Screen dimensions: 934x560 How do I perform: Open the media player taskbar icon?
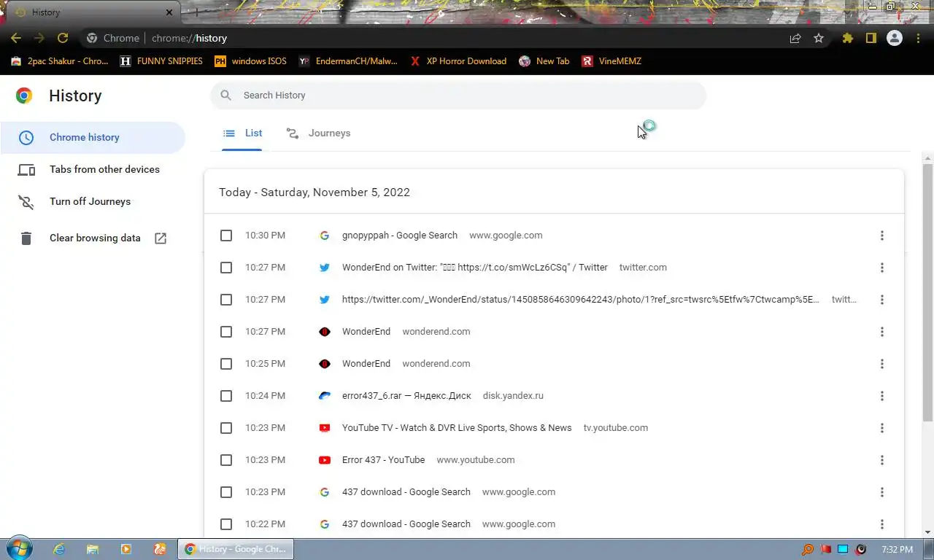(x=126, y=549)
